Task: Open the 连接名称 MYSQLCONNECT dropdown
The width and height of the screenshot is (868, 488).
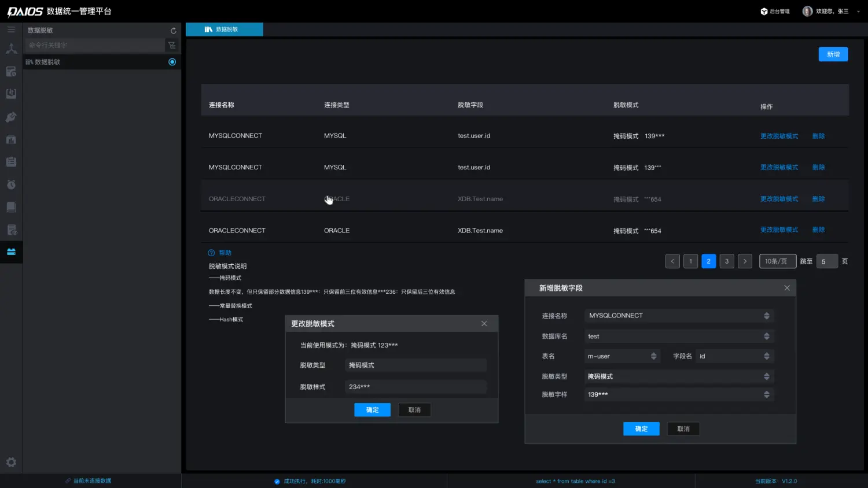Action: click(x=679, y=316)
